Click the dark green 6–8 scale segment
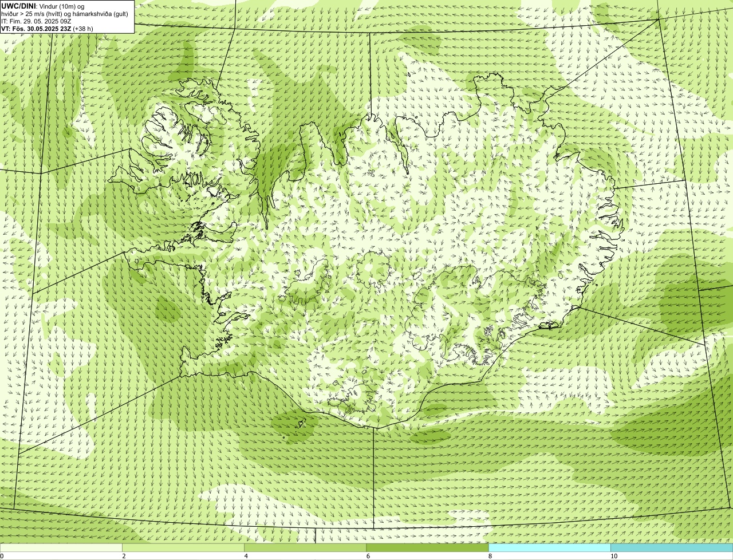The height and width of the screenshot is (560, 733). click(x=427, y=548)
